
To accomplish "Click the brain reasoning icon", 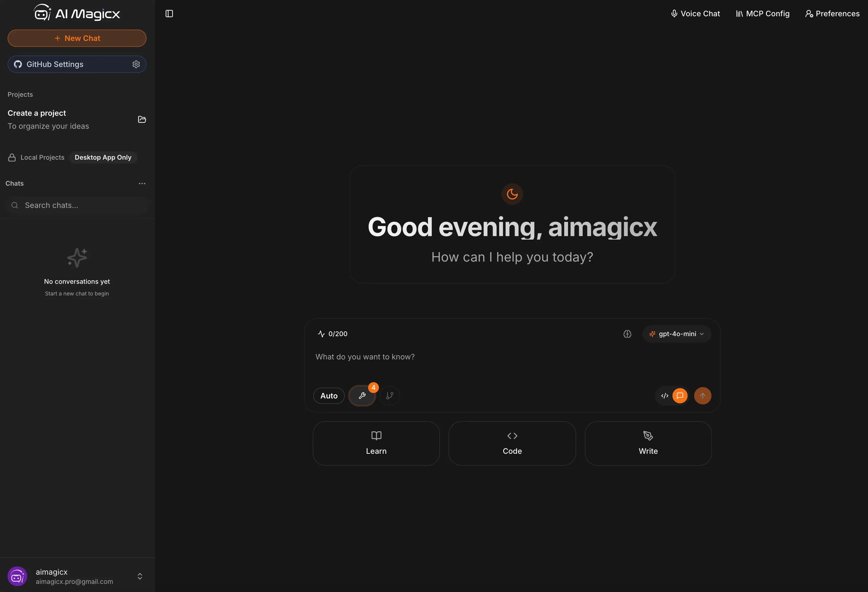I will [x=627, y=334].
